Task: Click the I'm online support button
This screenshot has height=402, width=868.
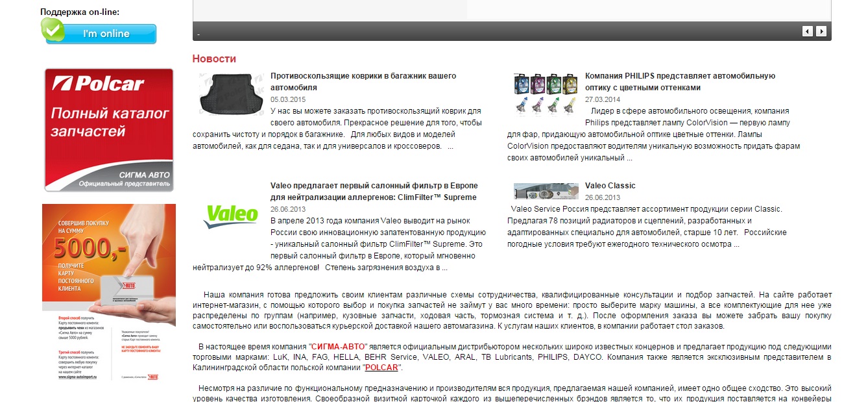Action: pos(99,32)
